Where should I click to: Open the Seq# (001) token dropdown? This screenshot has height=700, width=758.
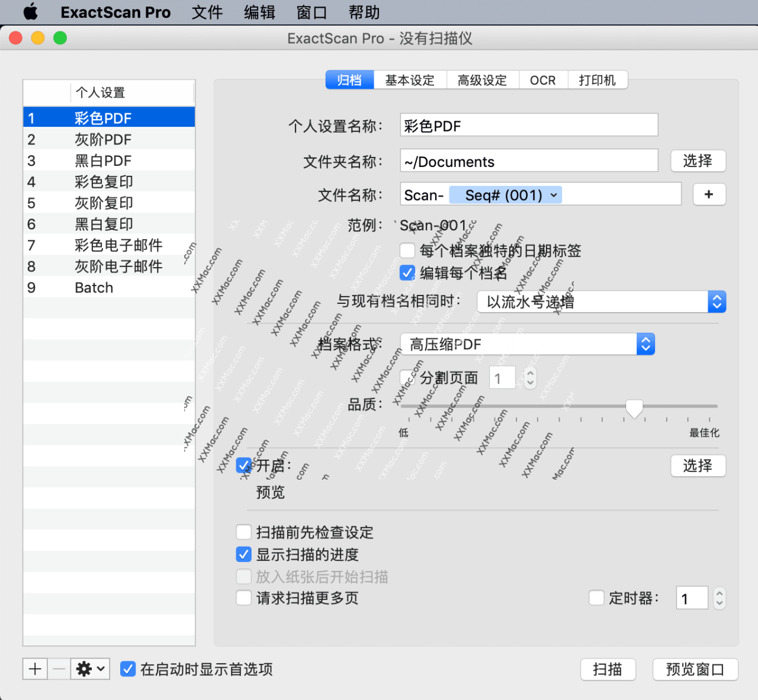[506, 195]
